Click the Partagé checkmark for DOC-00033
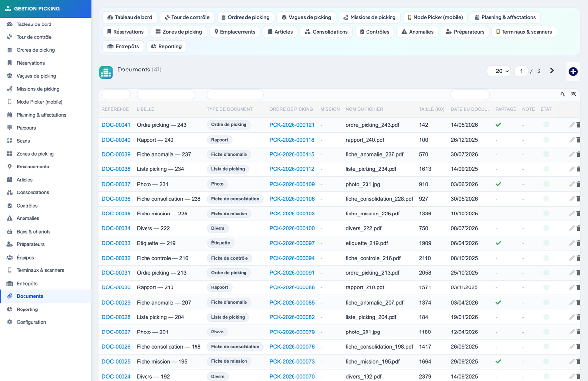Screen dimensions: 588x381 pyautogui.click(x=498, y=243)
